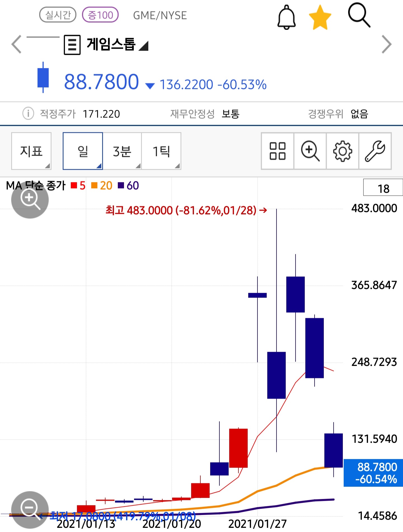This screenshot has height=532, width=403.
Task: Open the 적정주가 info icon
Action: 28,114
